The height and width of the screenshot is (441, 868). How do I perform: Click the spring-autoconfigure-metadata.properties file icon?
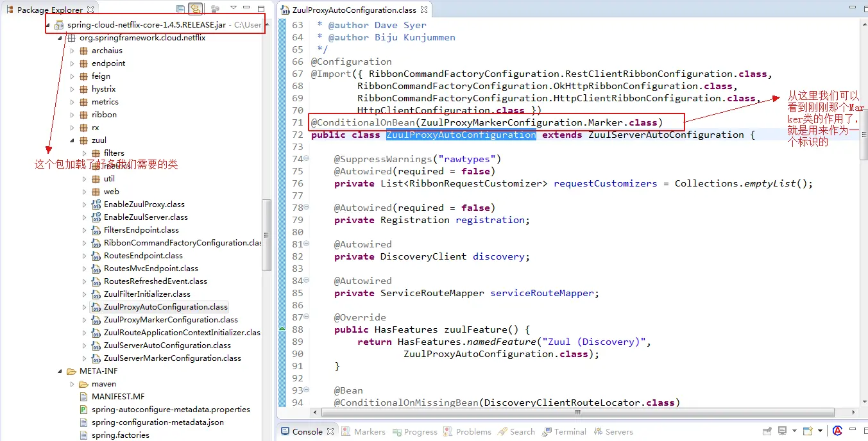click(x=83, y=410)
